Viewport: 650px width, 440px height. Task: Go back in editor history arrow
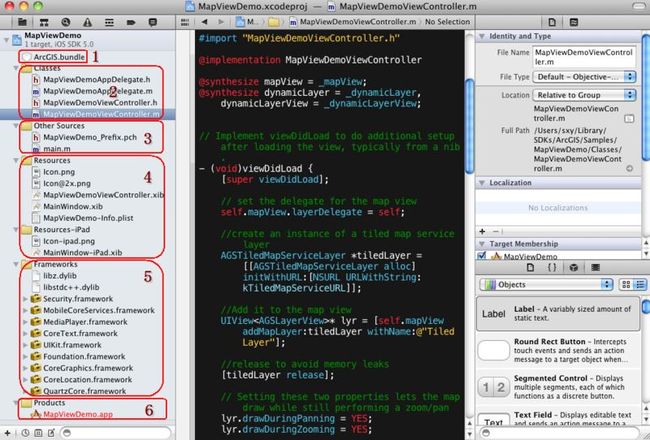pos(204,22)
